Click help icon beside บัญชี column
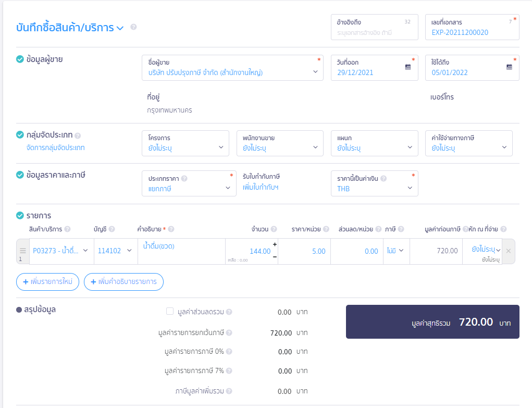Image resolution: width=532 pixels, height=408 pixels. (112, 229)
